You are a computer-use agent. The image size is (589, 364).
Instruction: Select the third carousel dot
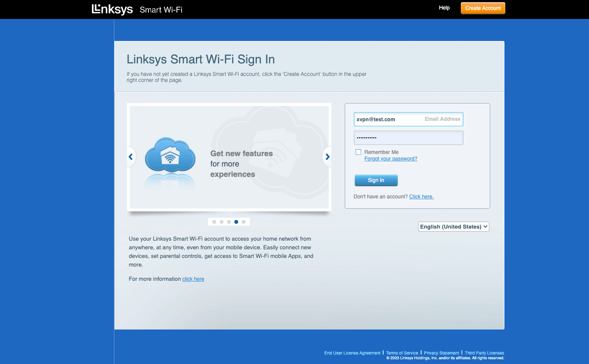[x=229, y=222]
